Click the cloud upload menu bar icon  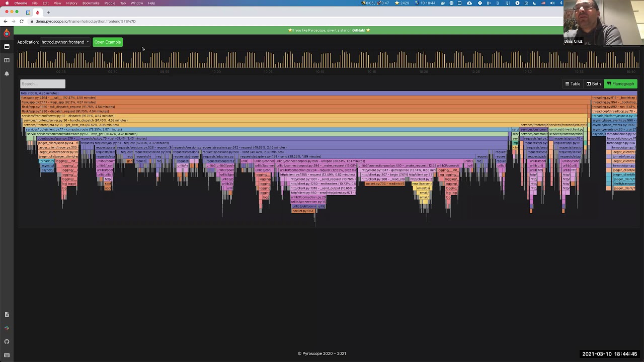[x=469, y=3]
